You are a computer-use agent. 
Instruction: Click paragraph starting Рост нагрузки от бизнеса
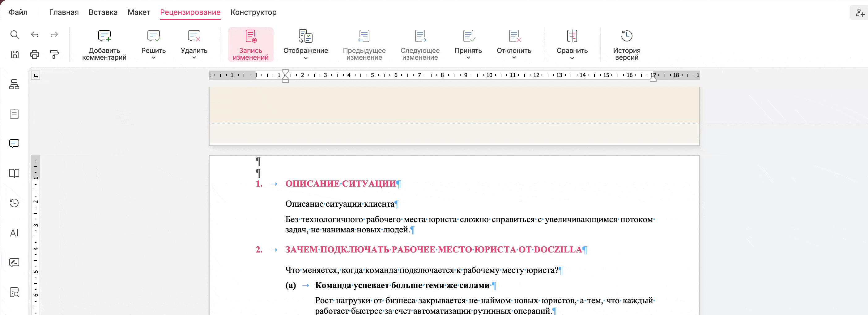pos(485,305)
